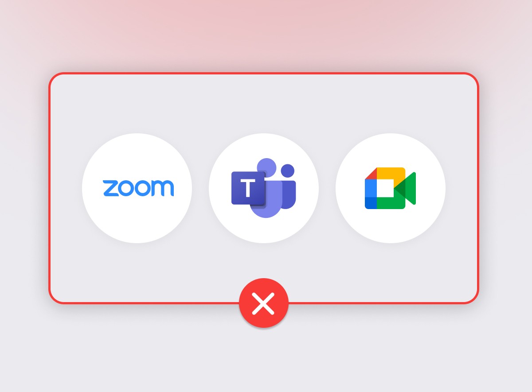Click the Zoom logo text
Screen dimensions: 532x392
pos(138,188)
